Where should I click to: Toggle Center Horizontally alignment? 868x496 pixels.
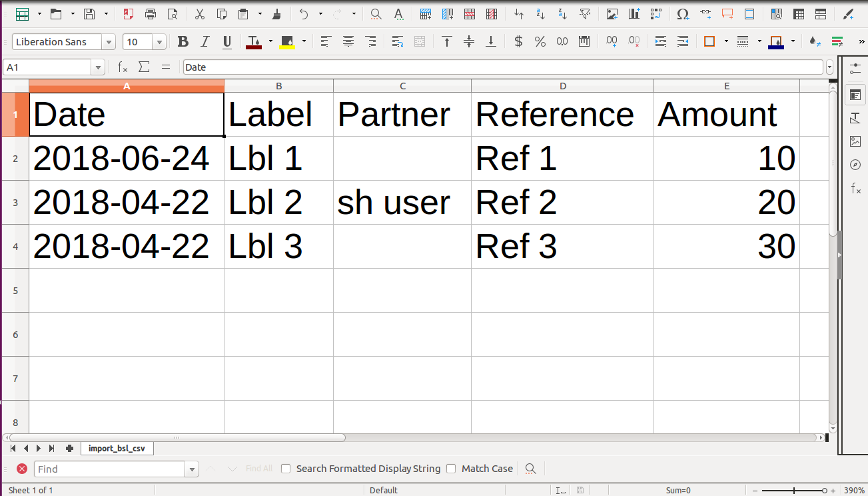348,41
